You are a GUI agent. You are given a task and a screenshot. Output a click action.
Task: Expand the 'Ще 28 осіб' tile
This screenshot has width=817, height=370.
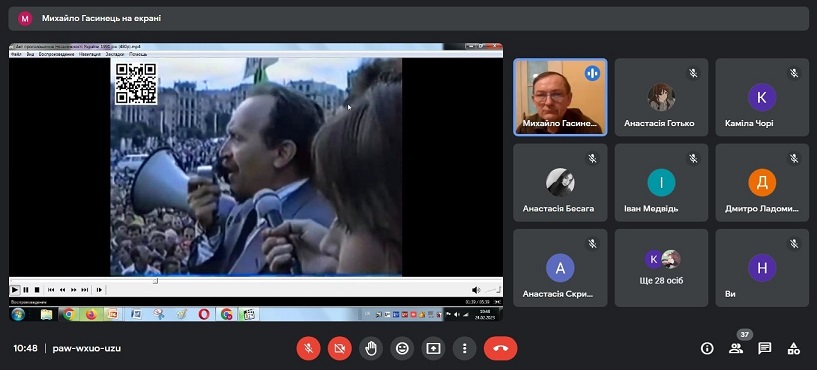[661, 268]
